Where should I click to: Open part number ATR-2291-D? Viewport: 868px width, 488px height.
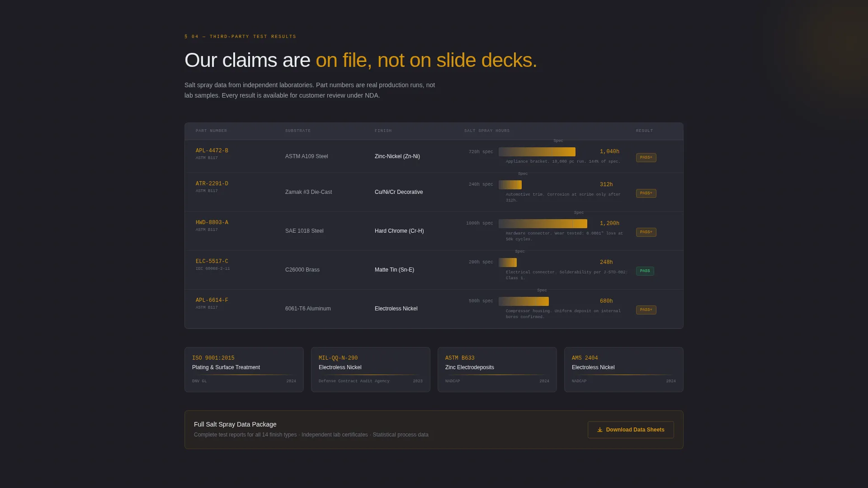[212, 184]
